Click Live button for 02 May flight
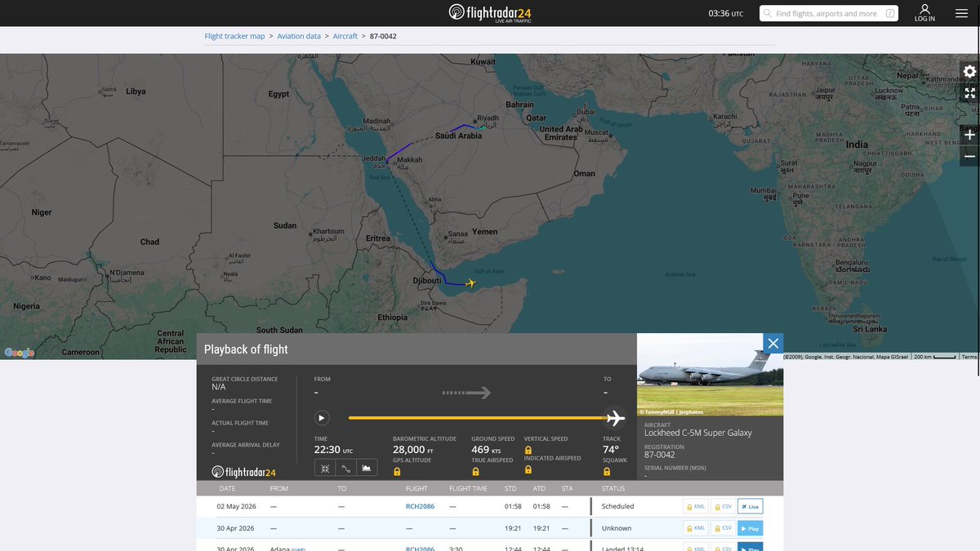Image resolution: width=980 pixels, height=551 pixels. (750, 506)
